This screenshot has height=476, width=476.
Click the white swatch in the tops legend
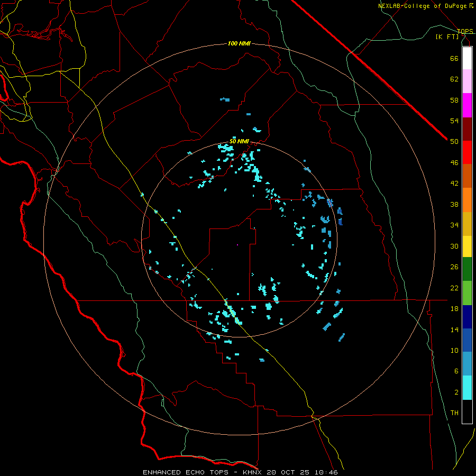[467, 58]
